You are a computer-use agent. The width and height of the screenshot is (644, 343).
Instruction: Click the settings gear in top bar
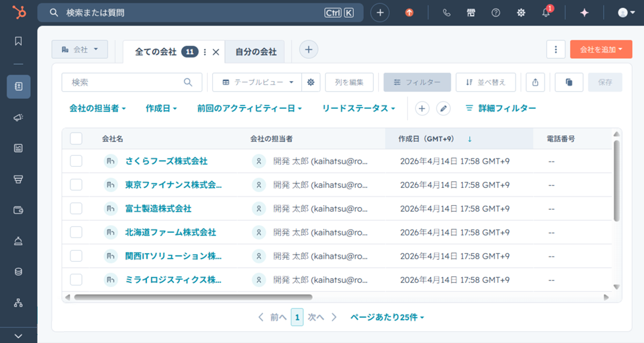pos(521,13)
